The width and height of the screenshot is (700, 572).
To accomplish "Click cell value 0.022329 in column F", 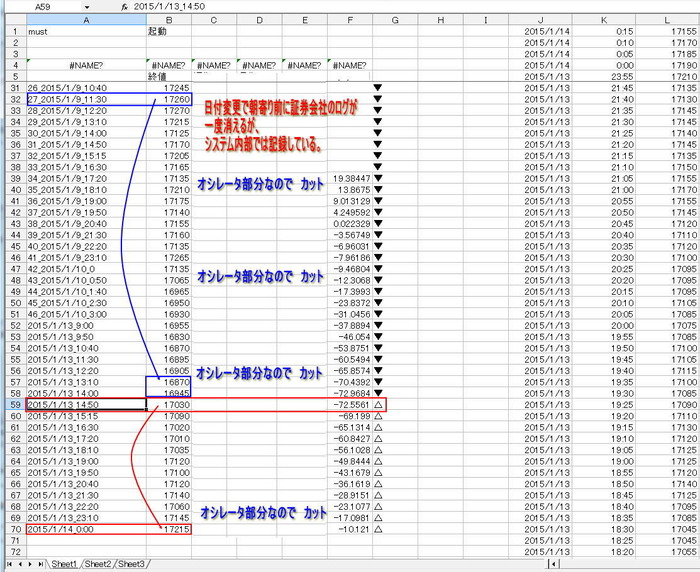I will point(350,224).
